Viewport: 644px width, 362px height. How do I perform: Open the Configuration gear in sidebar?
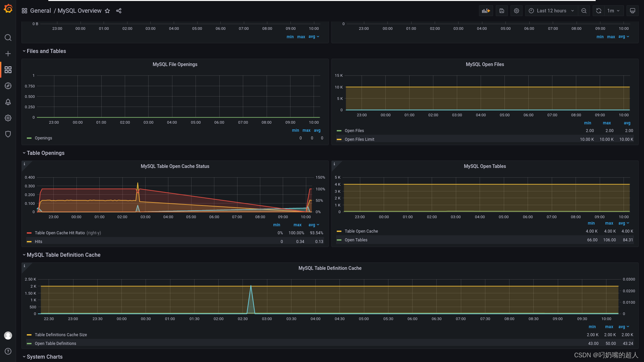(8, 118)
